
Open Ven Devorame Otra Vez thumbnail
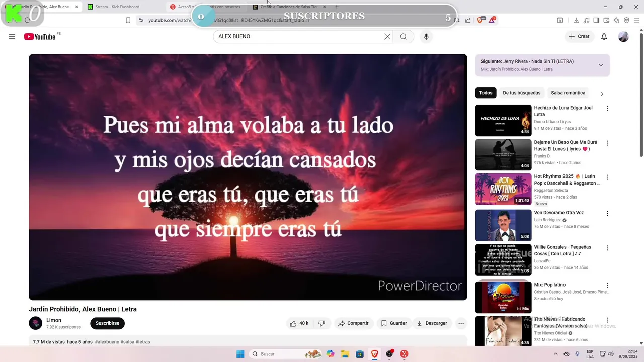coord(503,225)
